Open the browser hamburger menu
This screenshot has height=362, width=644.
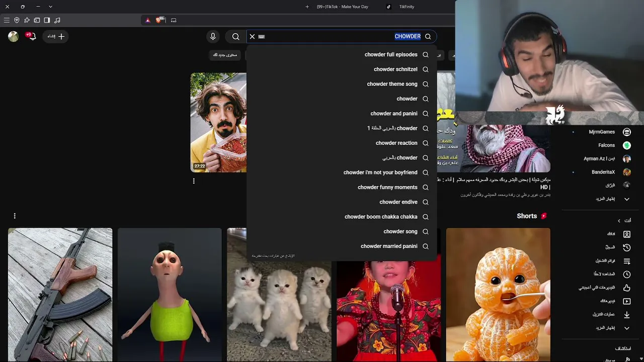[x=7, y=20]
